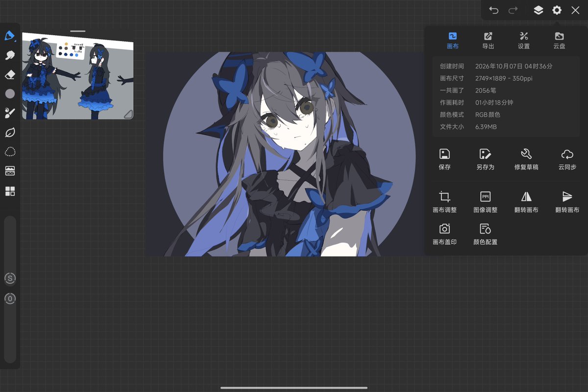
Task: Toggle the S stabilizer button
Action: [10, 278]
